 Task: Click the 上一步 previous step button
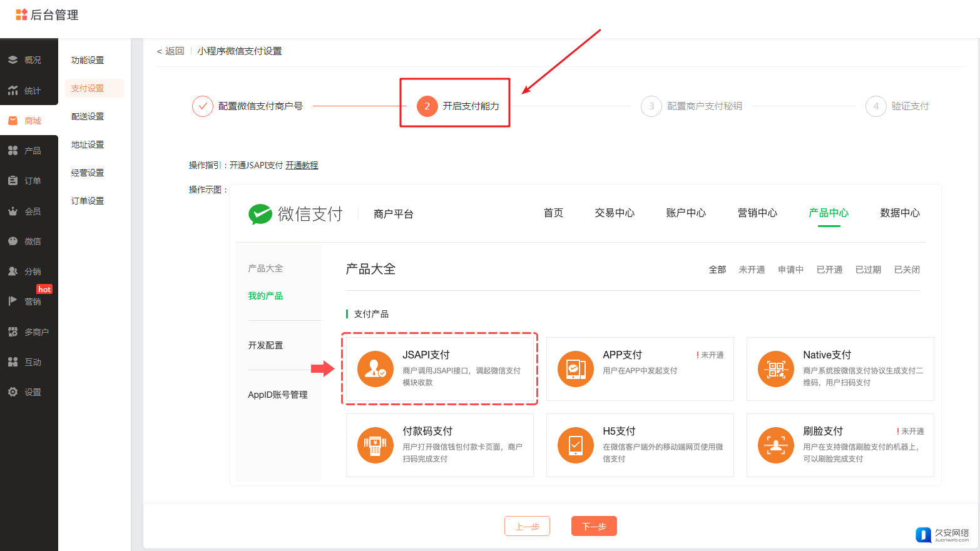(x=527, y=526)
